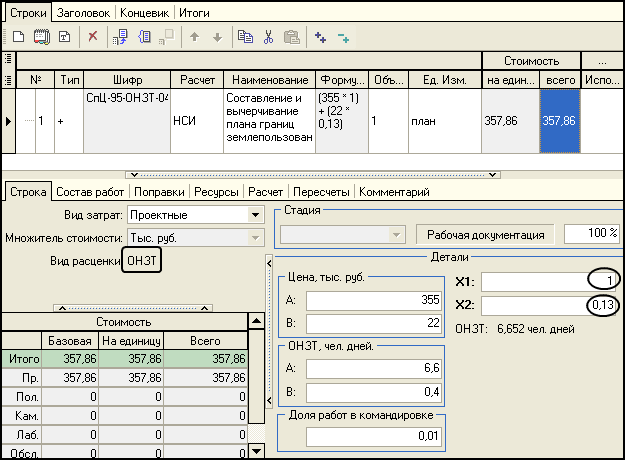Click the lower grid list icon beside № column

click(8, 80)
